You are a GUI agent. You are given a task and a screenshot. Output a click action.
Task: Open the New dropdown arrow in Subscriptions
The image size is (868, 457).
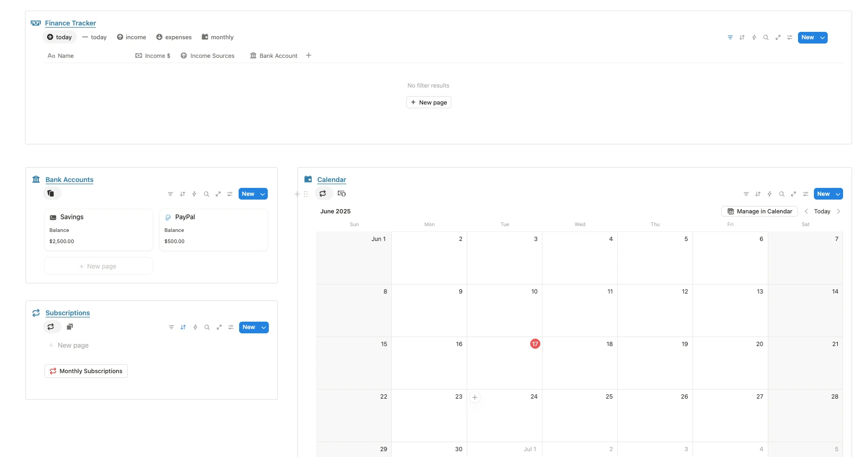(x=264, y=327)
